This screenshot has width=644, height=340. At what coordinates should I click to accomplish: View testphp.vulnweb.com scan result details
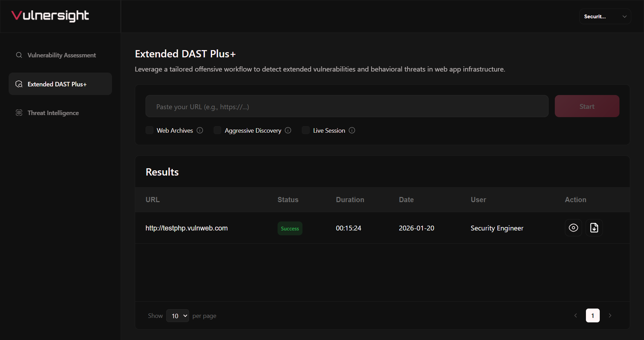coord(573,228)
